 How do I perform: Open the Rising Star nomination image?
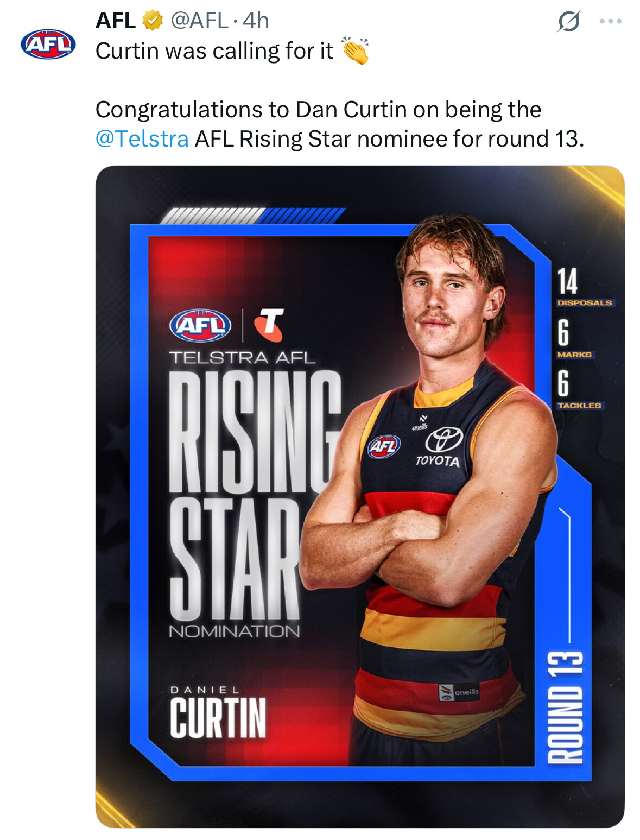[x=360, y=496]
